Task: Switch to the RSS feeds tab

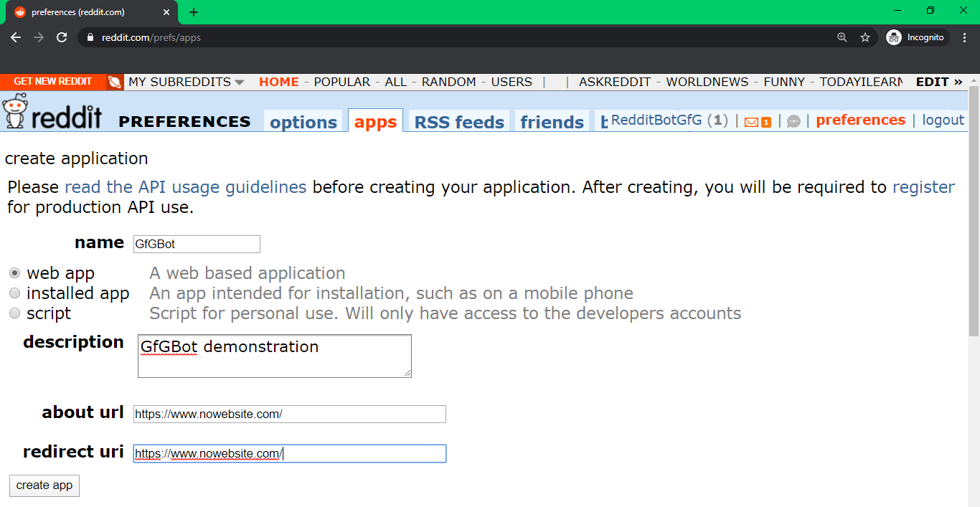Action: point(459,122)
